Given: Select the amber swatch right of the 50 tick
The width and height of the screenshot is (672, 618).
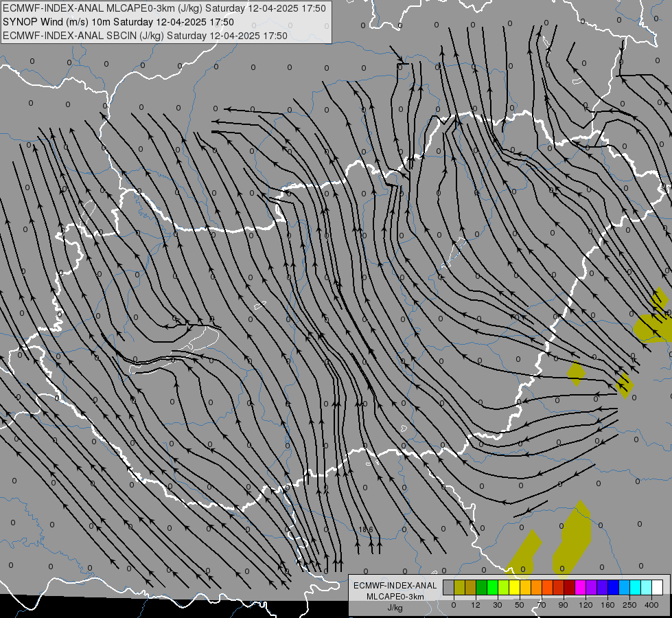Looking at the screenshot, I should pyautogui.click(x=525, y=588).
